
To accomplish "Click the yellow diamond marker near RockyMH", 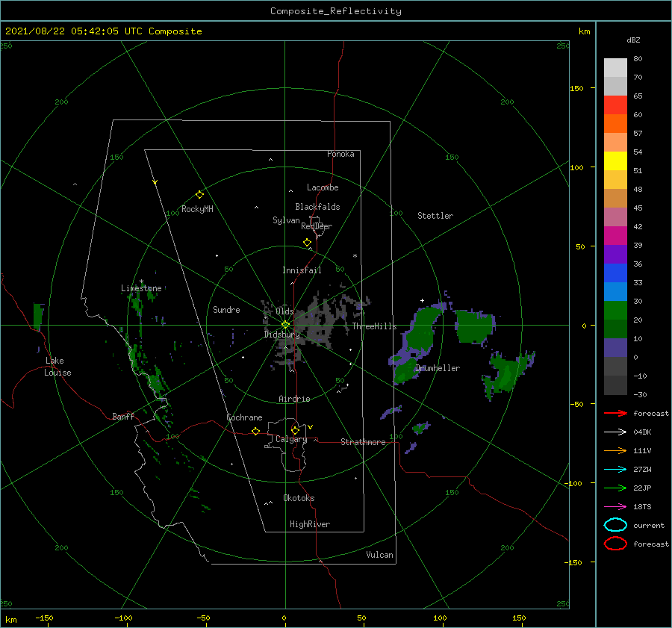I will (x=199, y=195).
